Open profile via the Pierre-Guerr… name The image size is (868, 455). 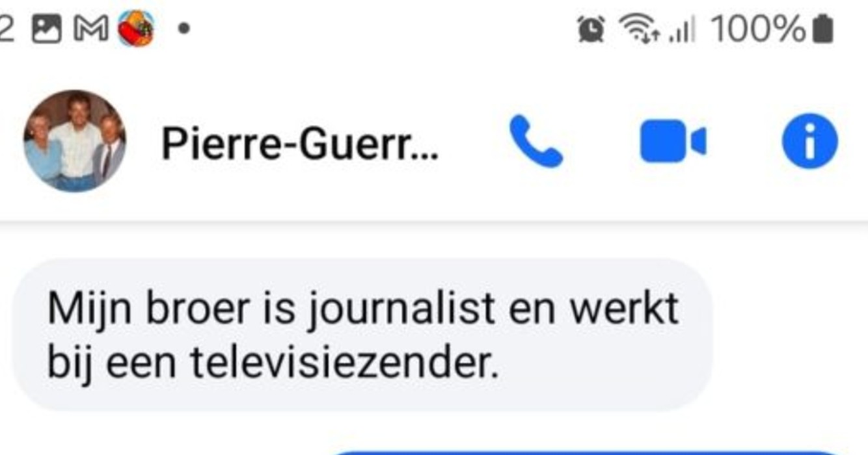click(x=300, y=144)
